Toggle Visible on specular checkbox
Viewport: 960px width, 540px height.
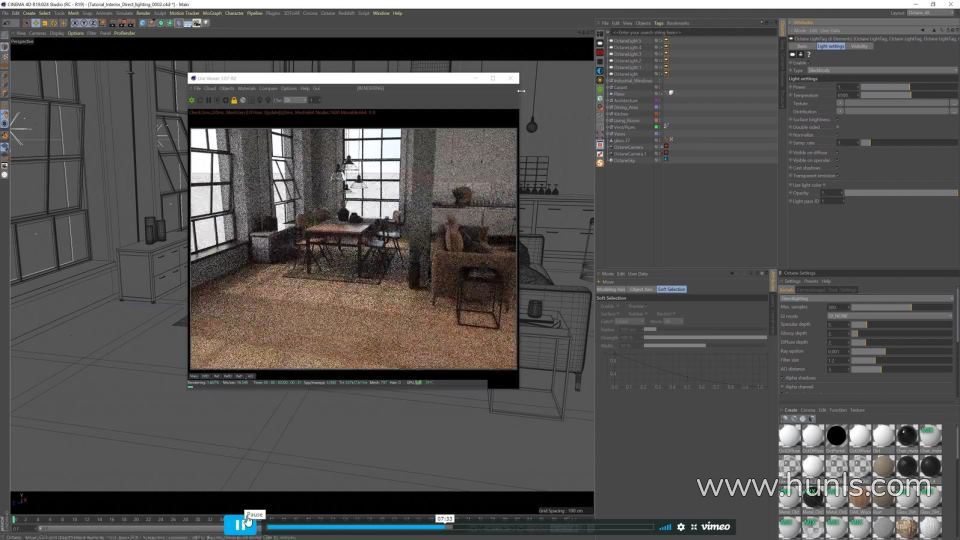coord(838,160)
